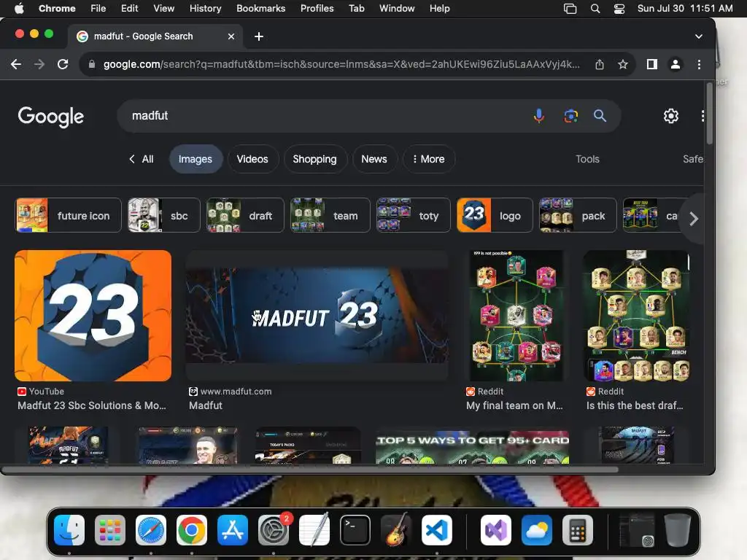Screen dimensions: 747x560
Task: Close the madfut Google Search tab
Action: pyautogui.click(x=231, y=36)
